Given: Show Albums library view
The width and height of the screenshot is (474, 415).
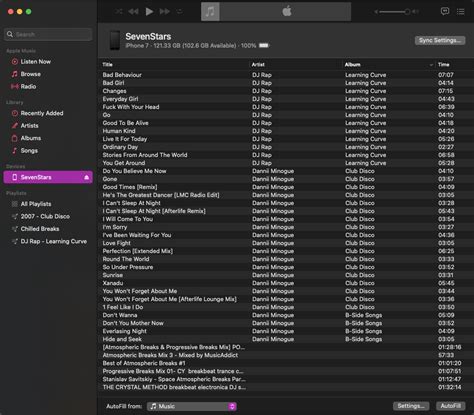Looking at the screenshot, I should (x=31, y=138).
